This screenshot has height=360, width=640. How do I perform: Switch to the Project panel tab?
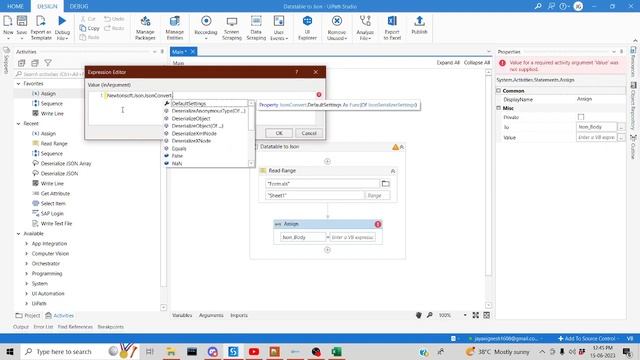coord(27,316)
